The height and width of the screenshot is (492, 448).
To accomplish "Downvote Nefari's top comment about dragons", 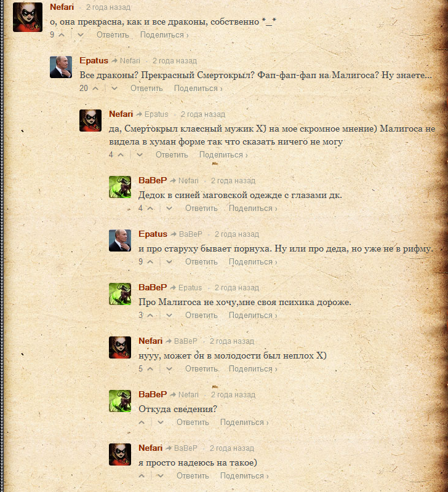I will [81, 35].
